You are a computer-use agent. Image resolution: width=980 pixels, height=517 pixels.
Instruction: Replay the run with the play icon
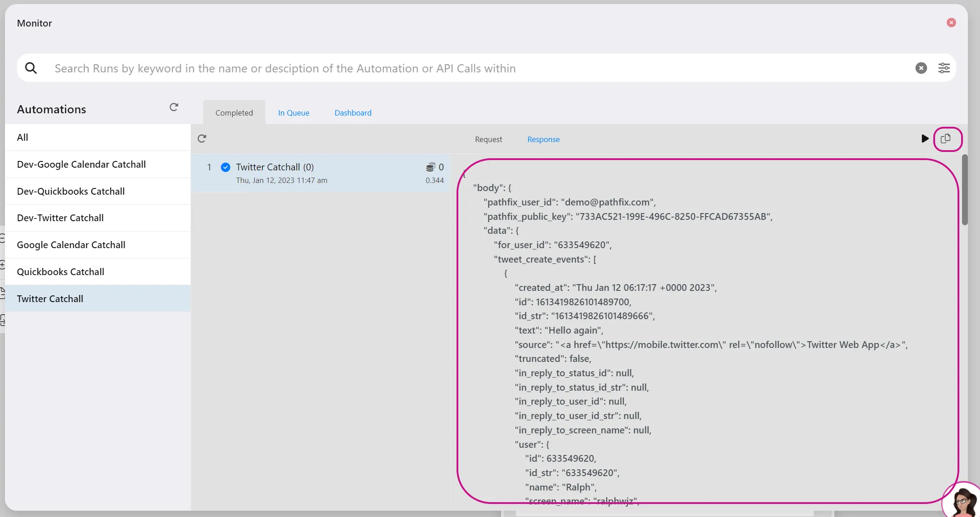pyautogui.click(x=925, y=138)
